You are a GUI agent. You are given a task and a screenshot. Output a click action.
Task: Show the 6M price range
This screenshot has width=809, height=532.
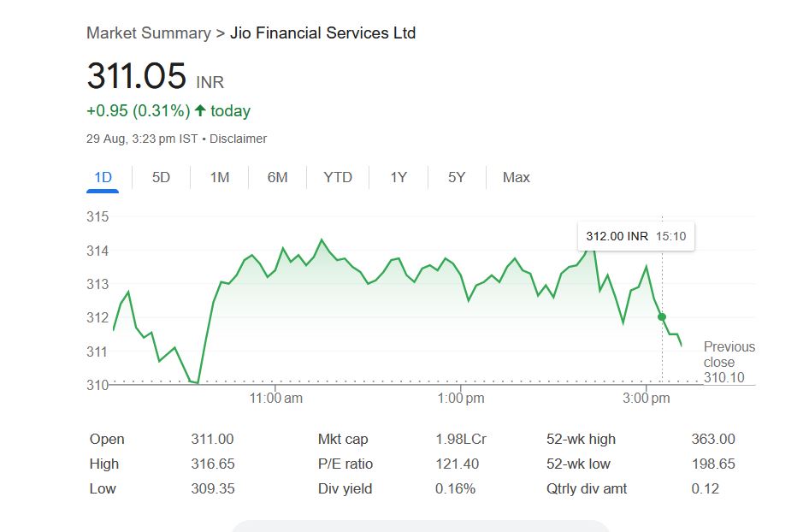(277, 178)
